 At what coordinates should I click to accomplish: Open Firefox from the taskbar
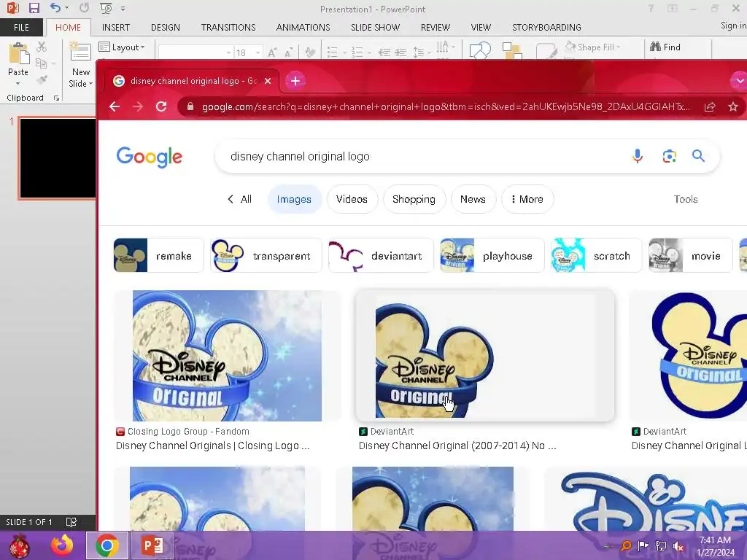pos(63,545)
